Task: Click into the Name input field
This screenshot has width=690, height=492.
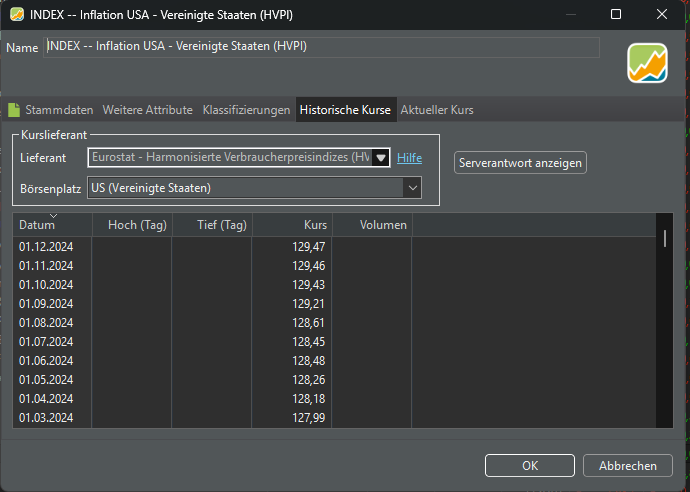Action: [322, 48]
